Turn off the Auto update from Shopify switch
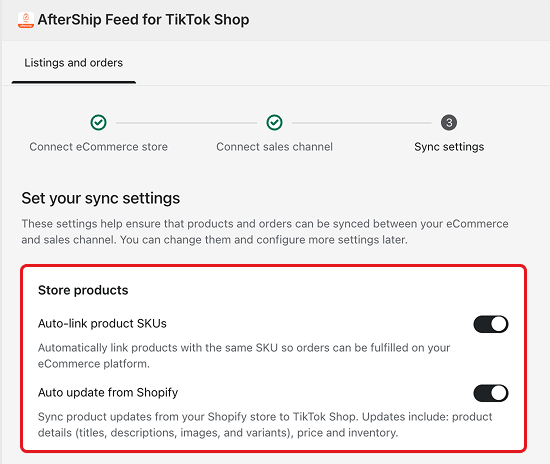Image resolution: width=550 pixels, height=464 pixels. pos(491,393)
